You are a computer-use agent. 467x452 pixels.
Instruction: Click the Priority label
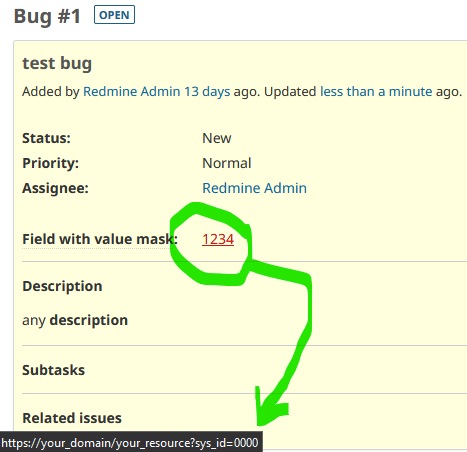(50, 163)
